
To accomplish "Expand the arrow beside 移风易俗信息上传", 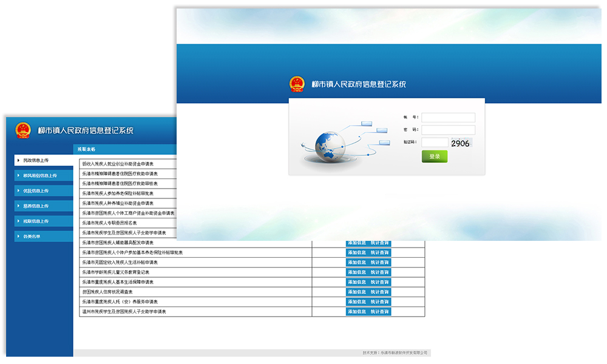I will pyautogui.click(x=18, y=176).
